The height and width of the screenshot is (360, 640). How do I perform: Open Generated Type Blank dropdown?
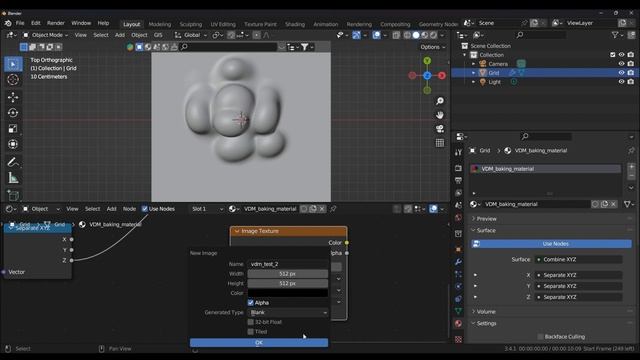tap(288, 313)
